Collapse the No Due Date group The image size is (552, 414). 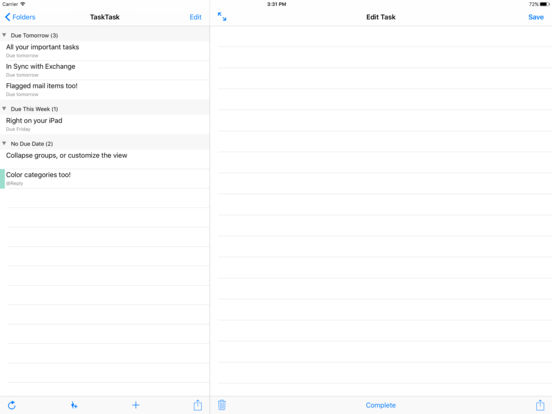click(x=4, y=144)
